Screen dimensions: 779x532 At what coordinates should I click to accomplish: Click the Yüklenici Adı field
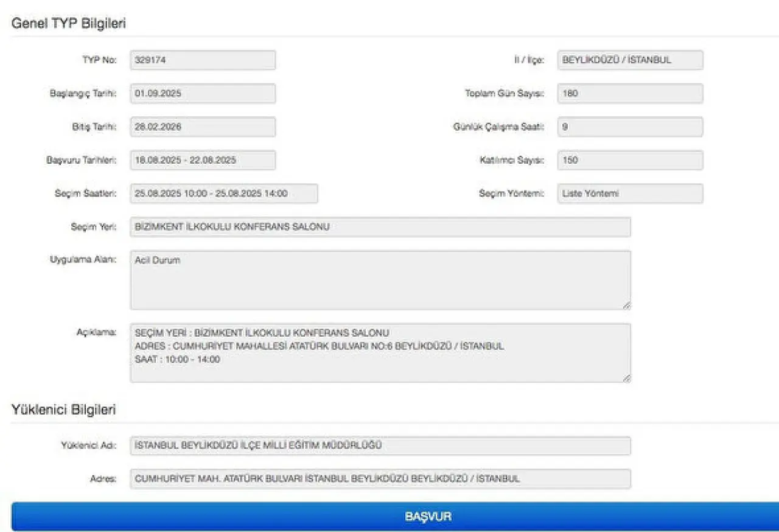380,446
